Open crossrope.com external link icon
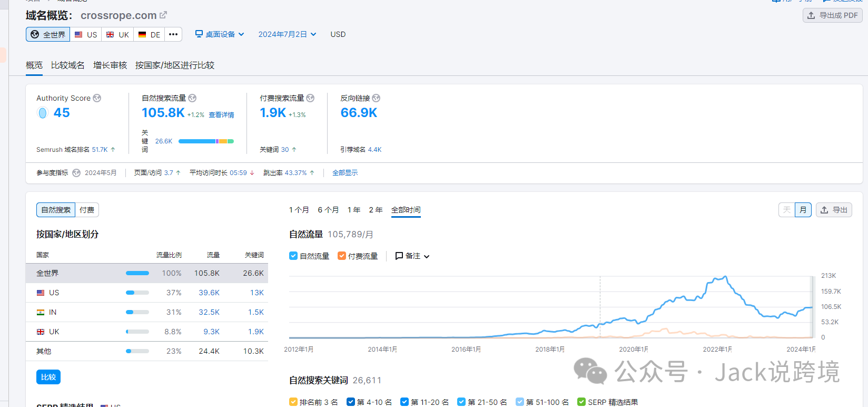 [163, 15]
